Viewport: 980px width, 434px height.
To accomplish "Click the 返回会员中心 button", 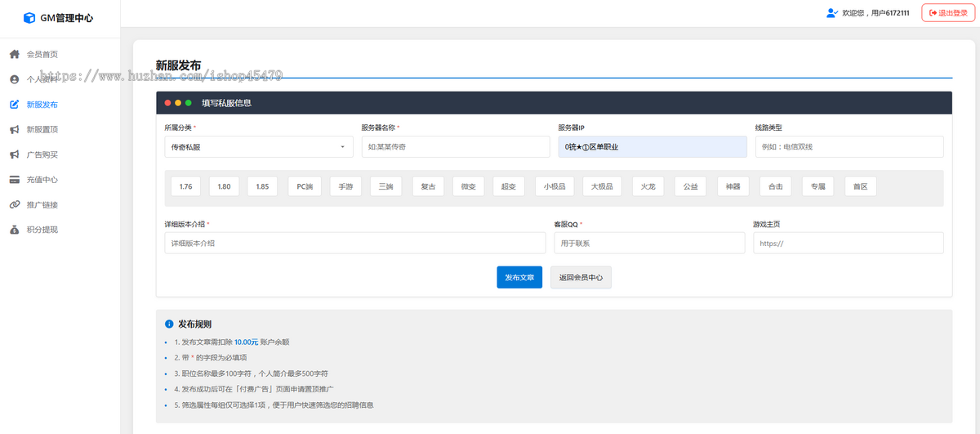I will pos(581,277).
